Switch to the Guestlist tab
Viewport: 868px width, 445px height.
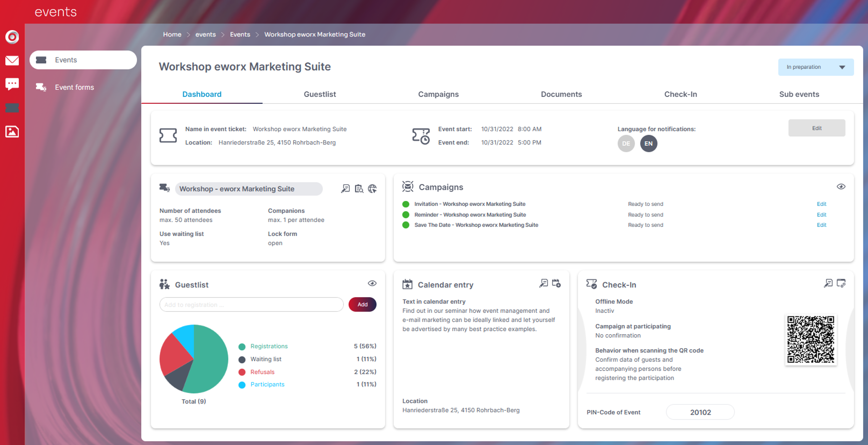click(x=320, y=94)
